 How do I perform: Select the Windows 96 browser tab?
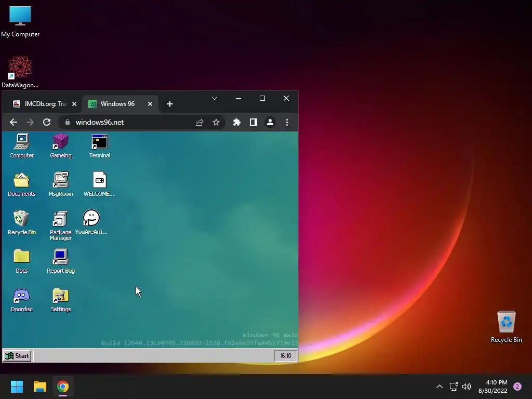pos(120,104)
